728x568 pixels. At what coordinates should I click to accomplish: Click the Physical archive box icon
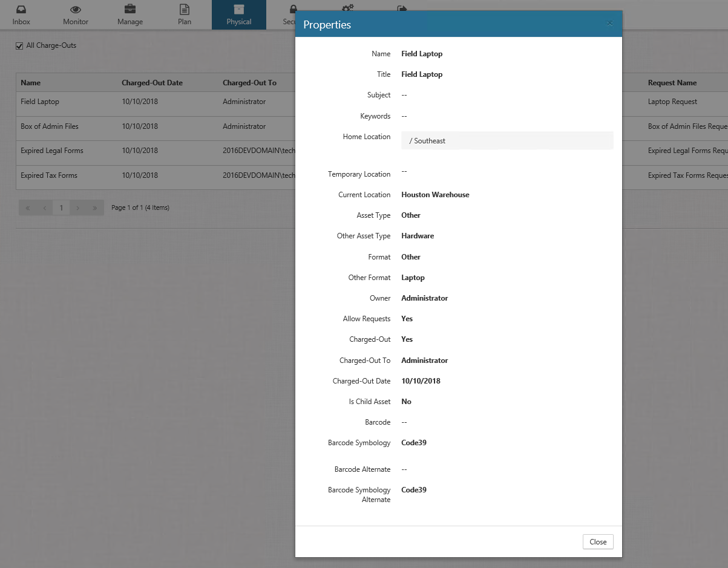239,10
